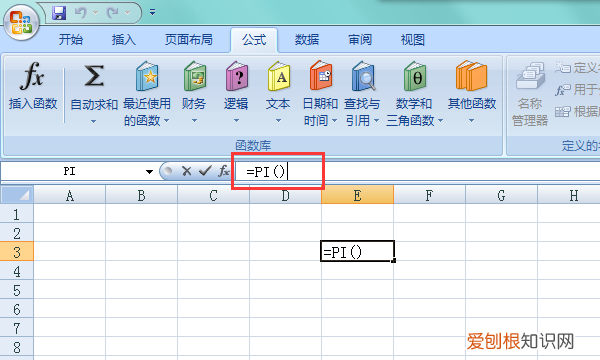This screenshot has width=600, height=360.
Task: Select row 4 header
Action: pyautogui.click(x=17, y=271)
